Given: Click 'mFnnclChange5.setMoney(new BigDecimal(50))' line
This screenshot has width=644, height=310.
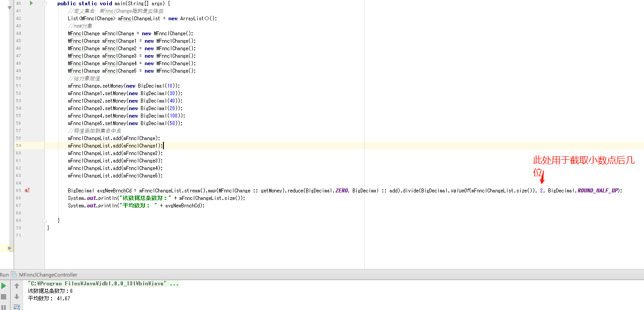Looking at the screenshot, I should click(x=125, y=123).
